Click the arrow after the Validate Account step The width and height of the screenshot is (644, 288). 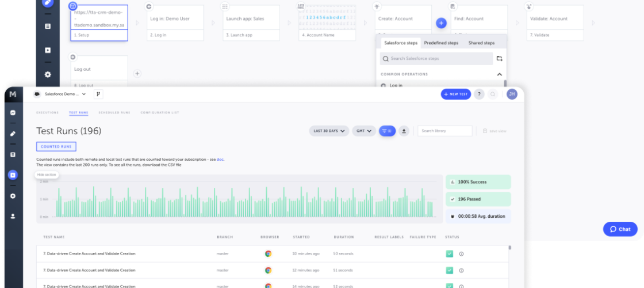point(593,23)
